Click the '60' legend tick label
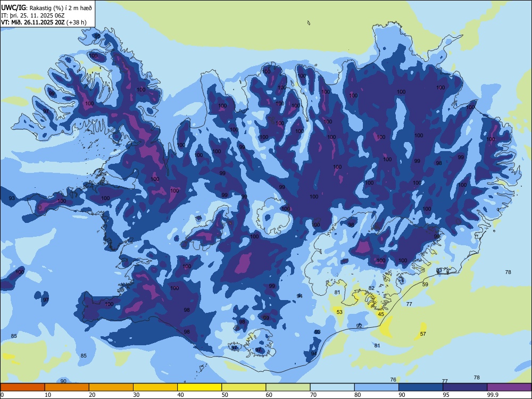 click(269, 395)
